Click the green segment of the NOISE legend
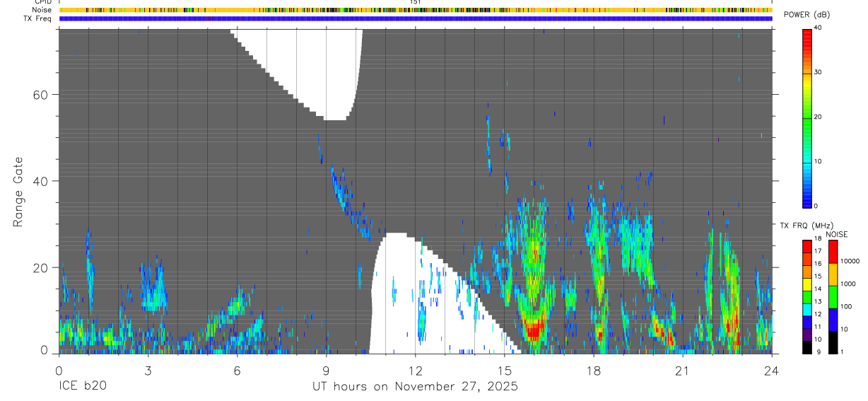The height and width of the screenshot is (401, 868). tap(833, 297)
